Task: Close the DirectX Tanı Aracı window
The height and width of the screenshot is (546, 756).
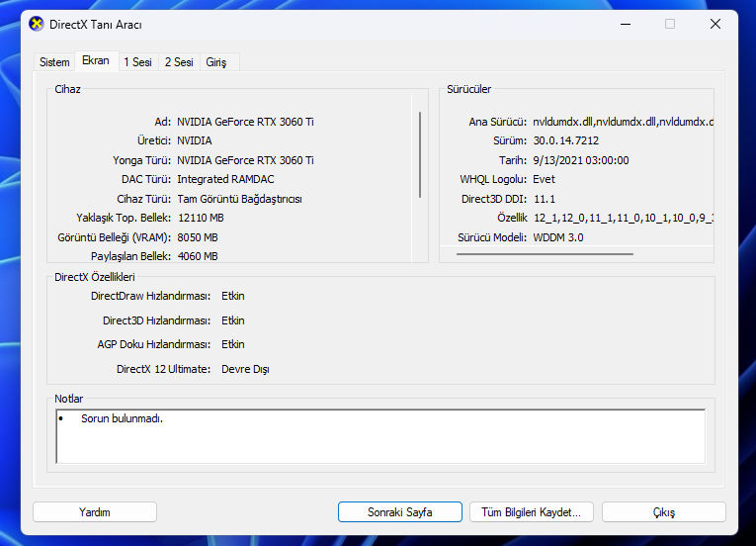Action: click(x=715, y=24)
